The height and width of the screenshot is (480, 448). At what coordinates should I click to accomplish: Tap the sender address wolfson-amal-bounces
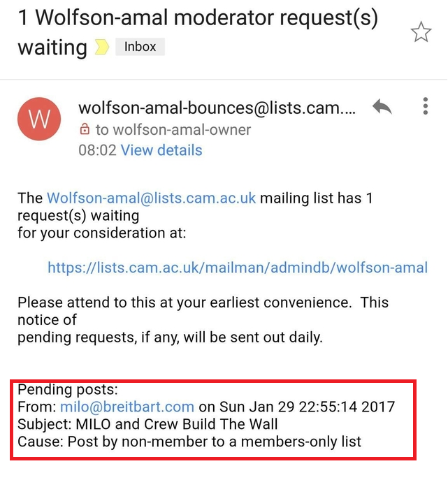pos(217,108)
